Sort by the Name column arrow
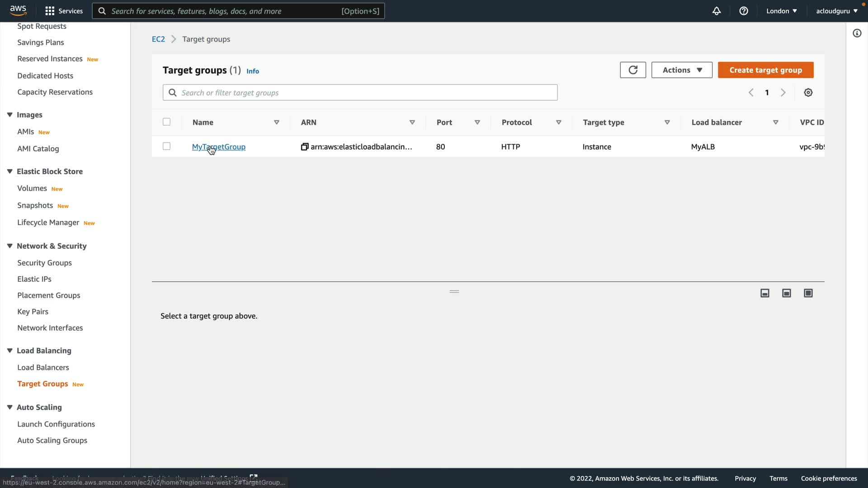Viewport: 868px width, 488px height. (276, 122)
